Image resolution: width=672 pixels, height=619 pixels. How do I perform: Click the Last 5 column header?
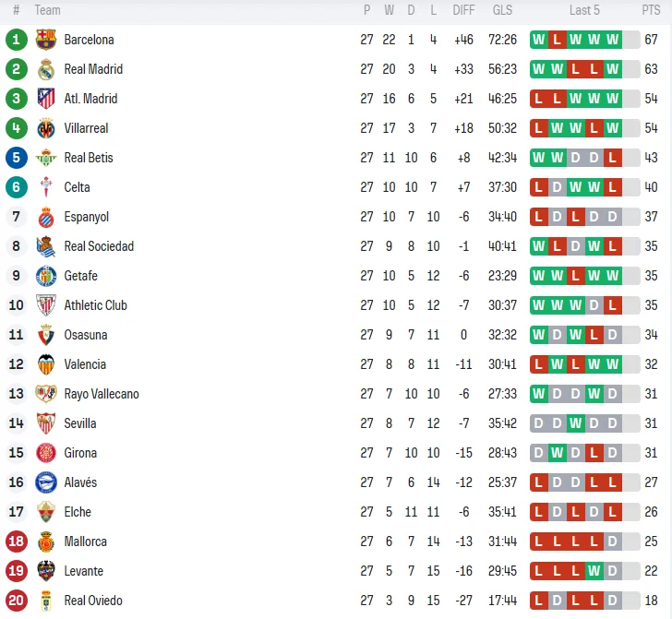pos(584,10)
